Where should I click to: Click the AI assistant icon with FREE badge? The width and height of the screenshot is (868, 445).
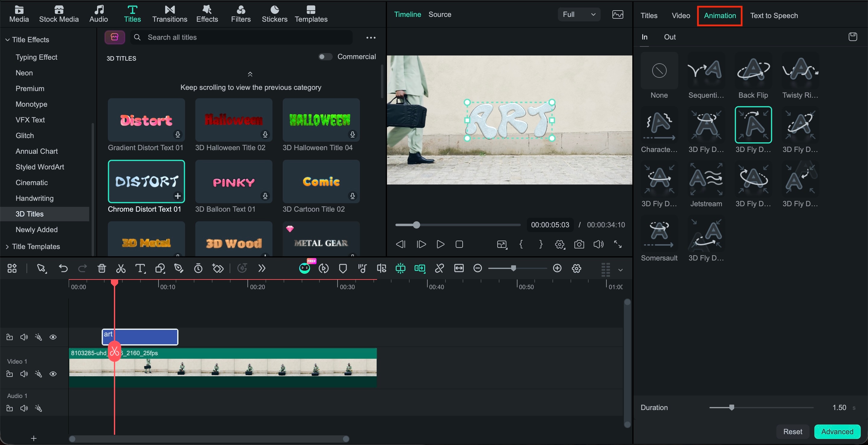point(305,268)
